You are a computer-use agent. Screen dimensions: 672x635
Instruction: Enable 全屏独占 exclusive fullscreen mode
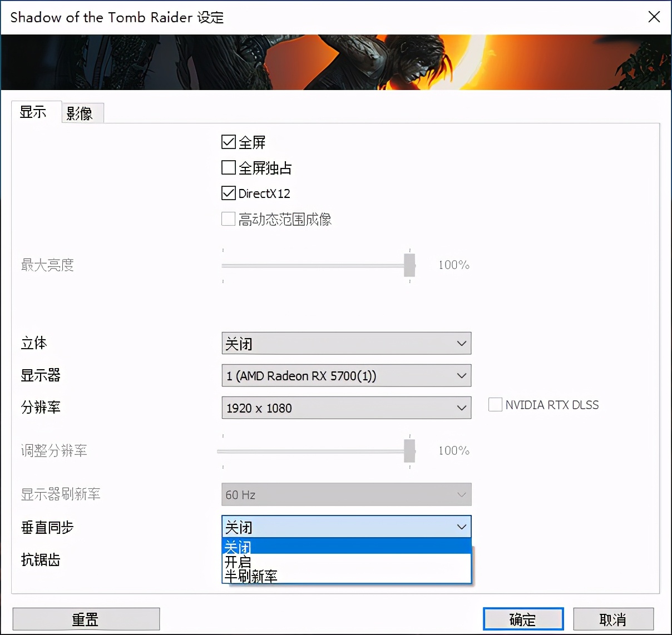228,167
